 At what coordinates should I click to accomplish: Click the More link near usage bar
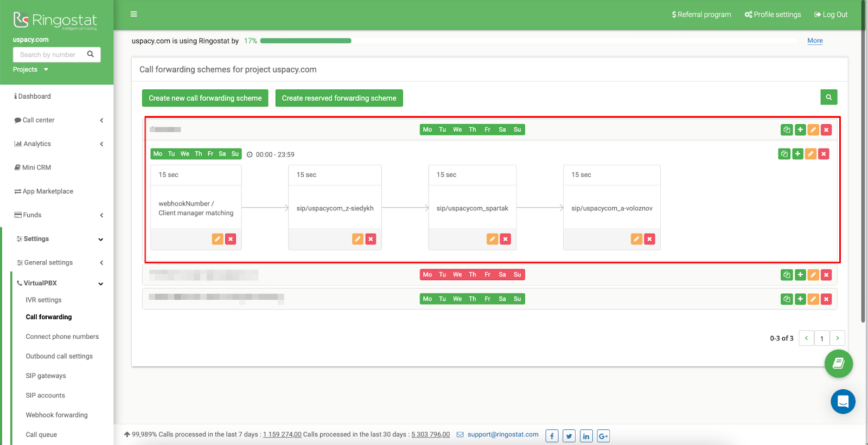click(815, 41)
